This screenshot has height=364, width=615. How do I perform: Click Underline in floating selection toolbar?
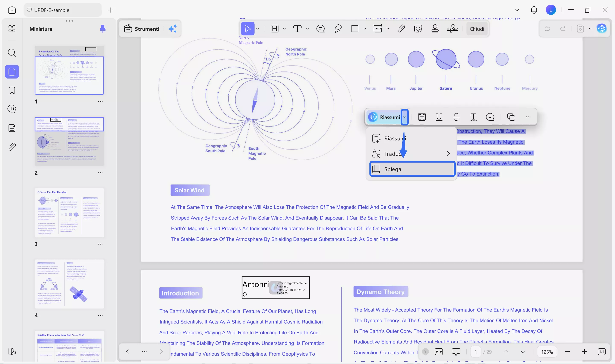tap(439, 117)
